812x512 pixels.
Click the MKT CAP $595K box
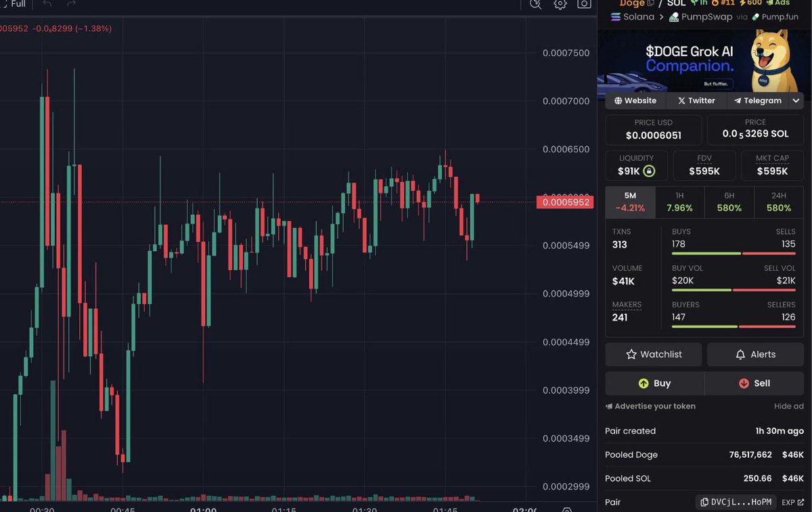pyautogui.click(x=773, y=165)
